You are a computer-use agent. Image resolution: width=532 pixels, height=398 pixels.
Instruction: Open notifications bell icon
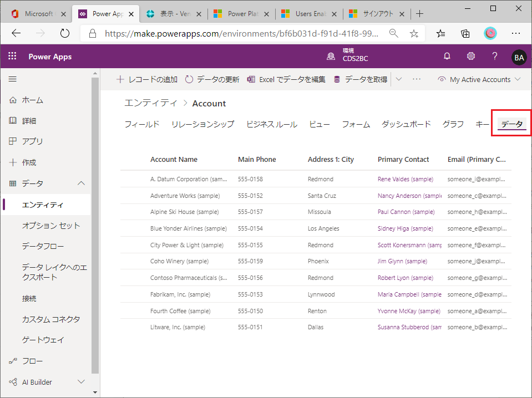pyautogui.click(x=447, y=57)
